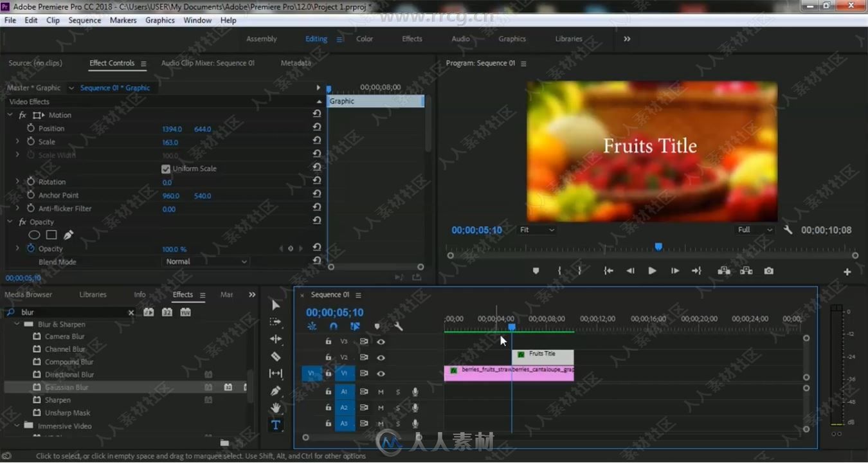Image resolution: width=868 pixels, height=463 pixels.
Task: Expand the Scale property
Action: (17, 141)
